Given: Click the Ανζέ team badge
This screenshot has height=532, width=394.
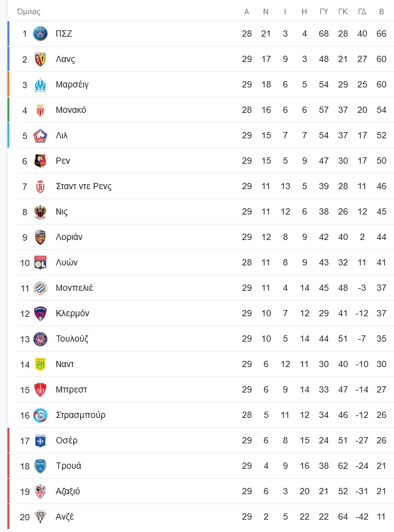Looking at the screenshot, I should click(x=40, y=516).
